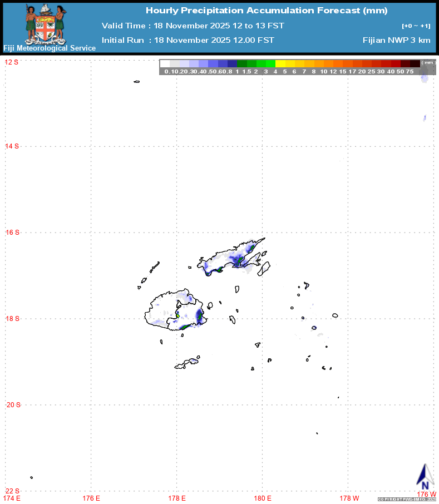Click the white 0.1 mm legend swatch
The image size is (439, 504).
tap(165, 63)
